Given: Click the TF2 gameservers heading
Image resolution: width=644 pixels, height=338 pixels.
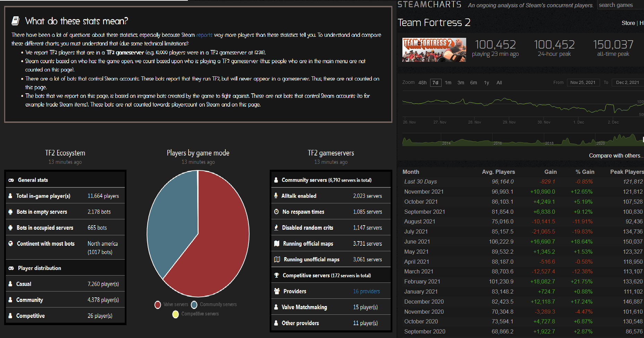Looking at the screenshot, I should click(331, 153).
